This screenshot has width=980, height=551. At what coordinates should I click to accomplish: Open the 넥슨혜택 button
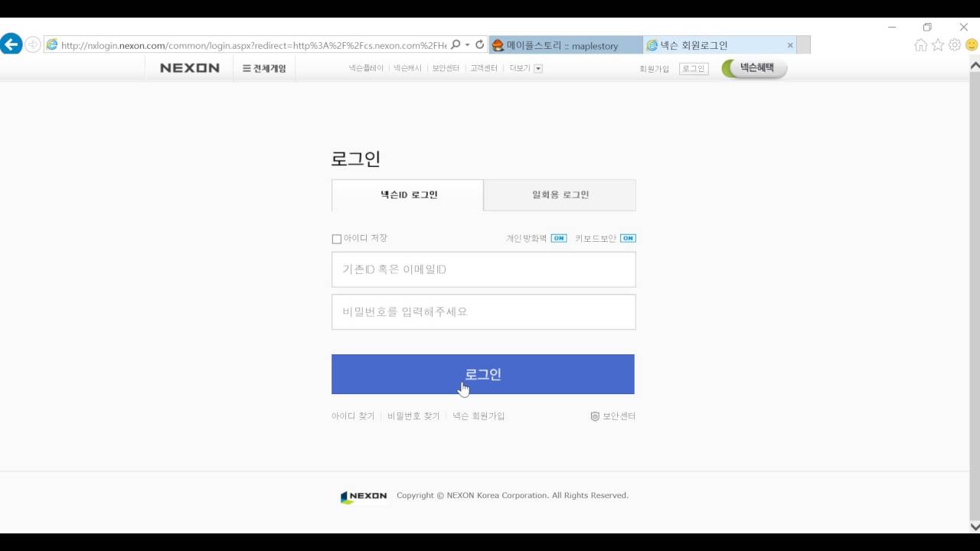click(x=754, y=68)
